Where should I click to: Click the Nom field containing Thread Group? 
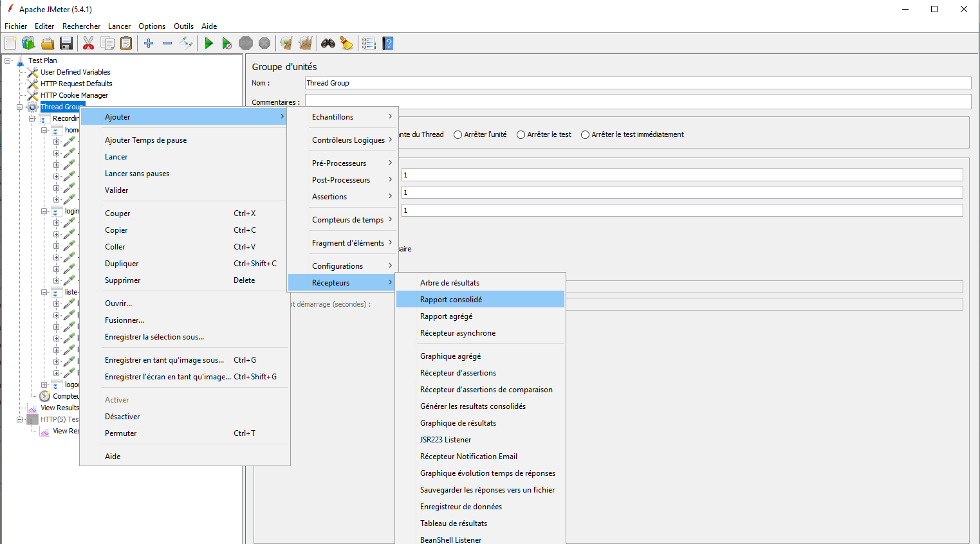[x=638, y=83]
